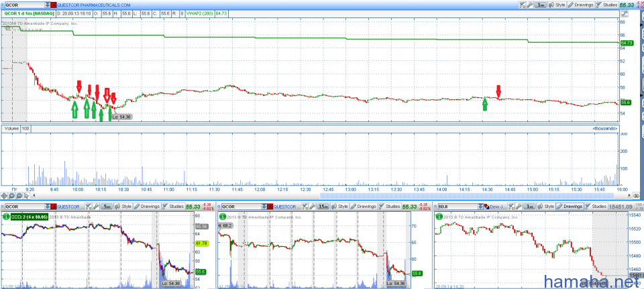The width and height of the screenshot is (644, 289).
Task: Click the symbol field of the 5m QCOR chart
Action: [x=25, y=207]
